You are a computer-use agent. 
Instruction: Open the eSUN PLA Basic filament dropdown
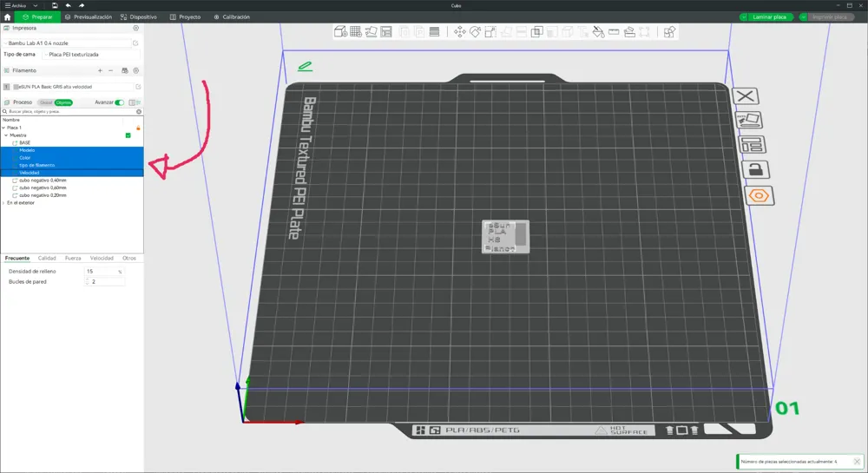[72, 87]
